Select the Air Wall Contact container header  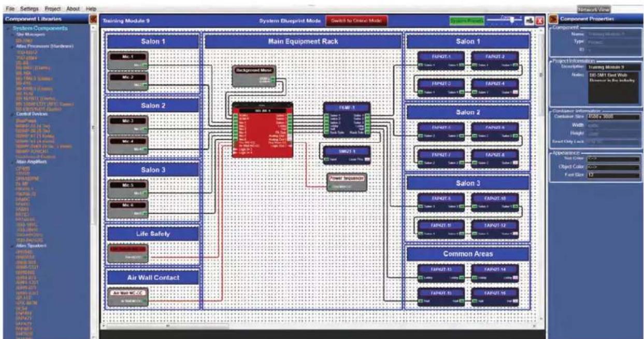[x=153, y=277]
